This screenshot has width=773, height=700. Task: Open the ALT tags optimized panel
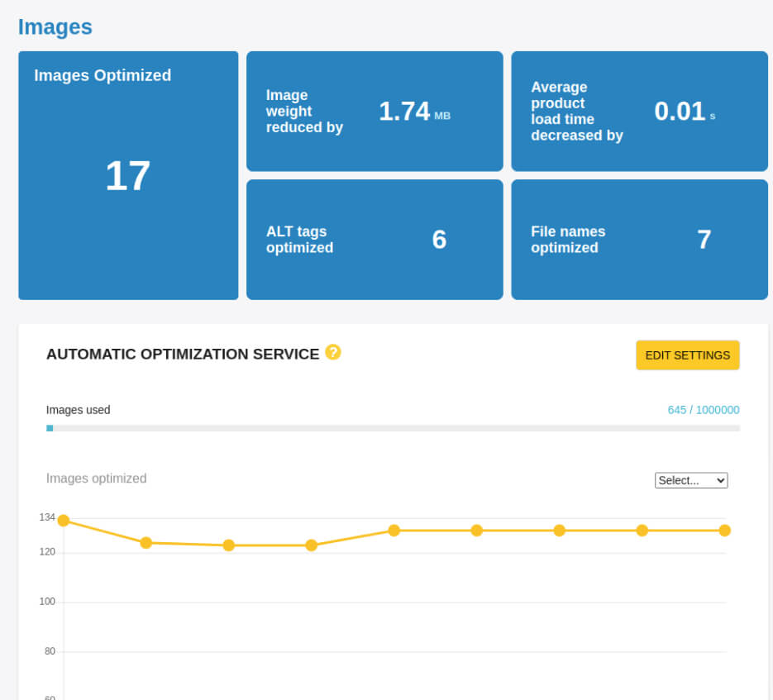[374, 239]
